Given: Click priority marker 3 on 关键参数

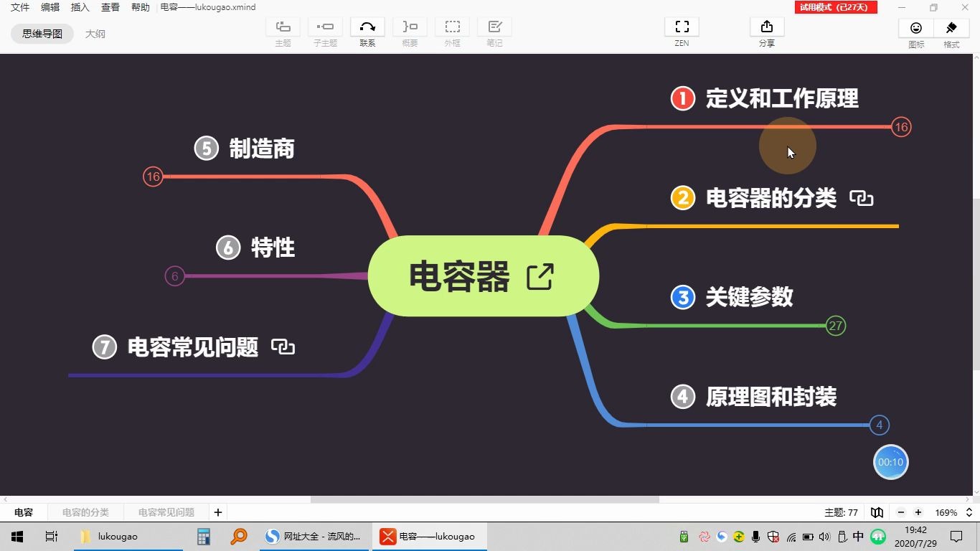Looking at the screenshot, I should pos(682,297).
